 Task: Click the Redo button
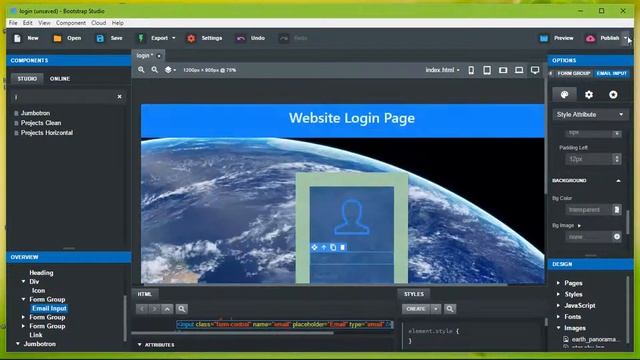(293, 38)
